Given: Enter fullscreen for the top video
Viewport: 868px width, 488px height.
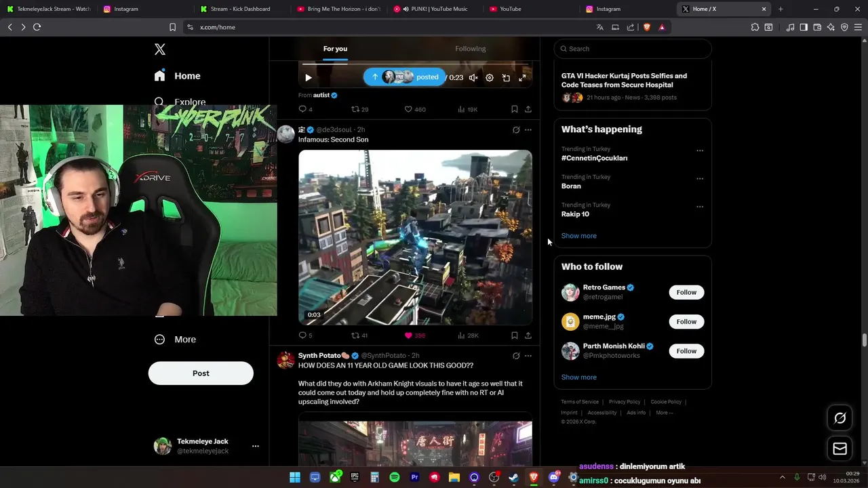Looking at the screenshot, I should pos(522,78).
